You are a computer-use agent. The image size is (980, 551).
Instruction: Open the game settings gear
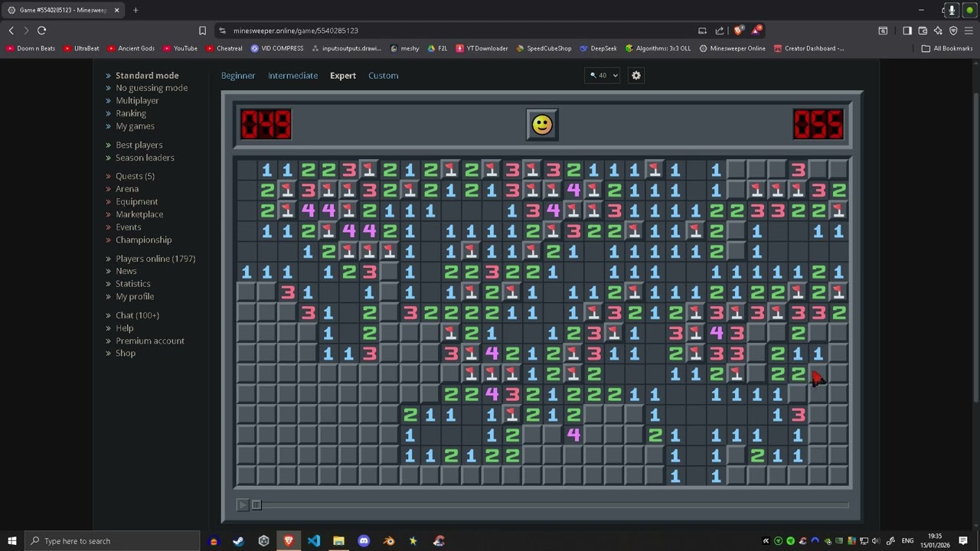(636, 75)
